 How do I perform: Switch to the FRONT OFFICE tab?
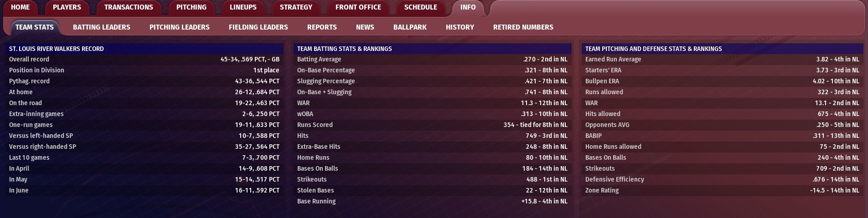pyautogui.click(x=358, y=7)
